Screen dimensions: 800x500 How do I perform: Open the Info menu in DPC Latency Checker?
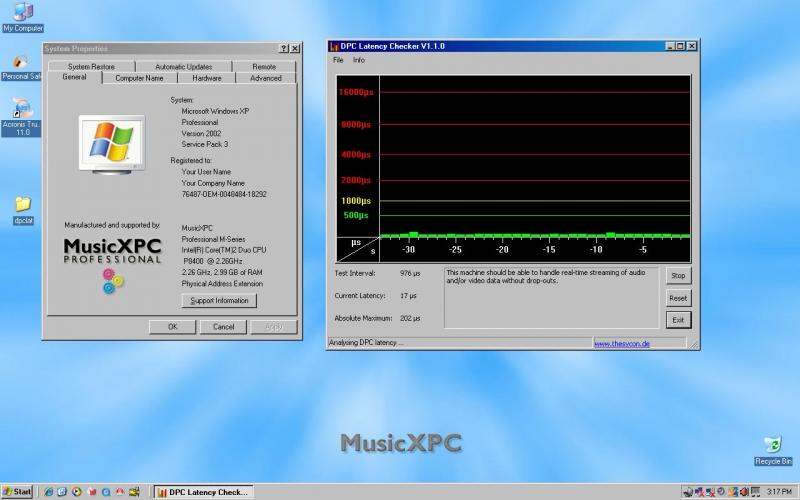tap(359, 60)
